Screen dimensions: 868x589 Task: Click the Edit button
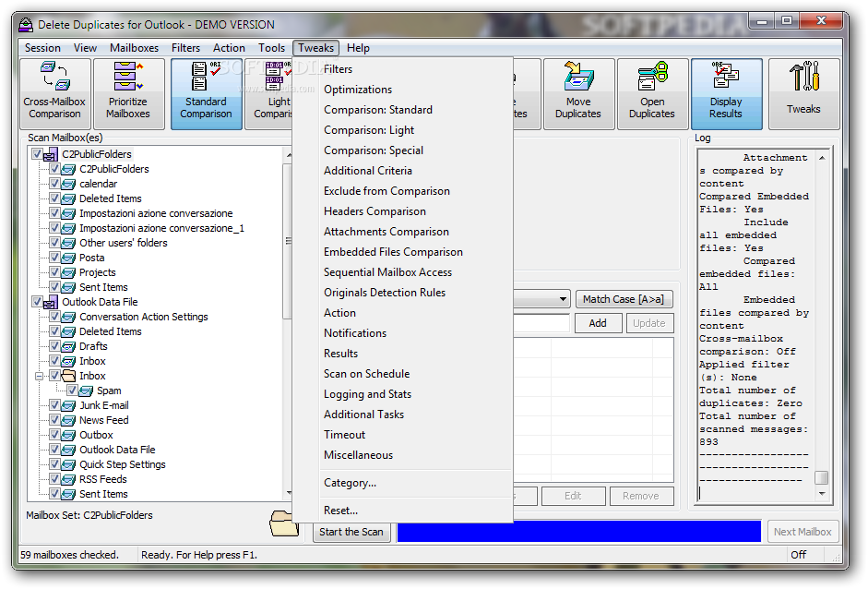[x=573, y=497]
